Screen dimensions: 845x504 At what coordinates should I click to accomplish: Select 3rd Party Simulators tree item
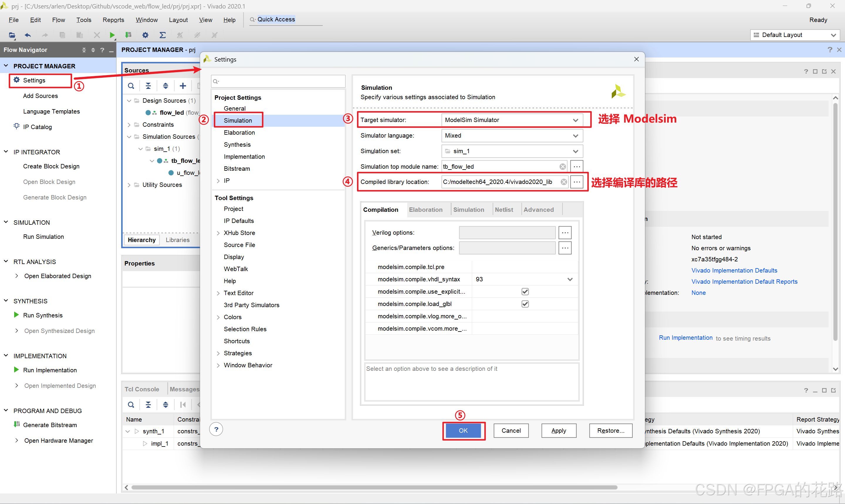pyautogui.click(x=251, y=305)
